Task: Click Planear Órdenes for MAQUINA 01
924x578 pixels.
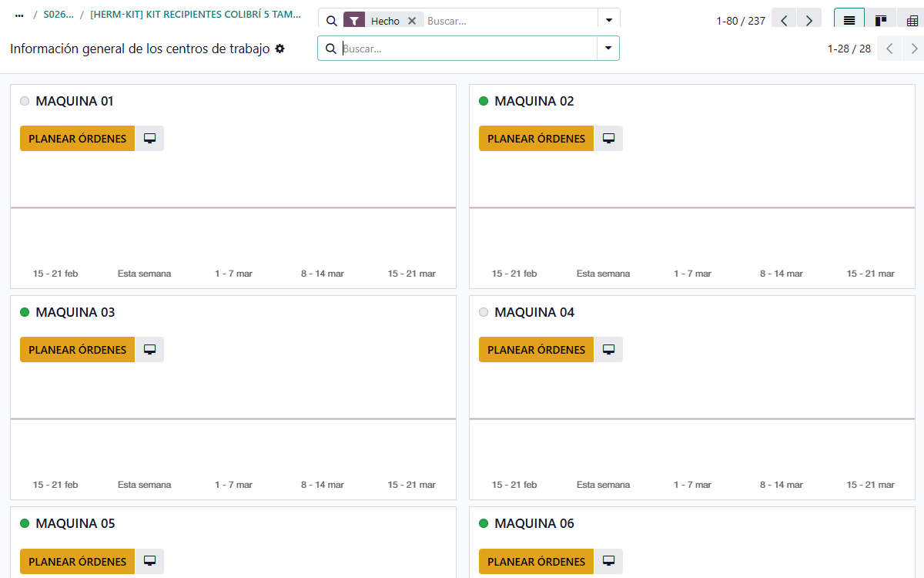Action: 77,139
